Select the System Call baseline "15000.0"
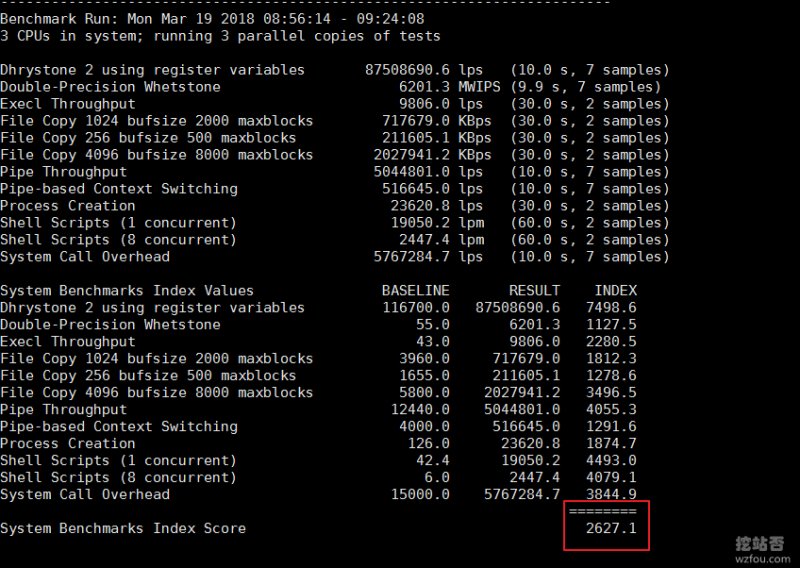 click(x=420, y=495)
